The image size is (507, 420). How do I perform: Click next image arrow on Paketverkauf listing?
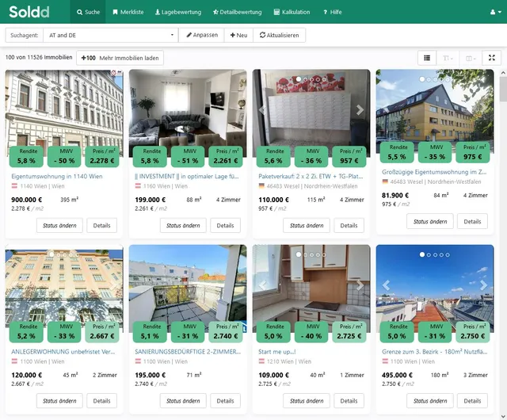click(360, 110)
